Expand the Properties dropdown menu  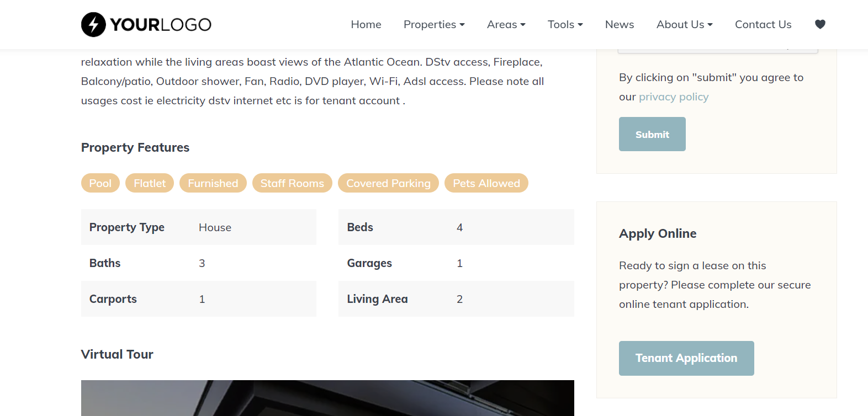point(434,24)
